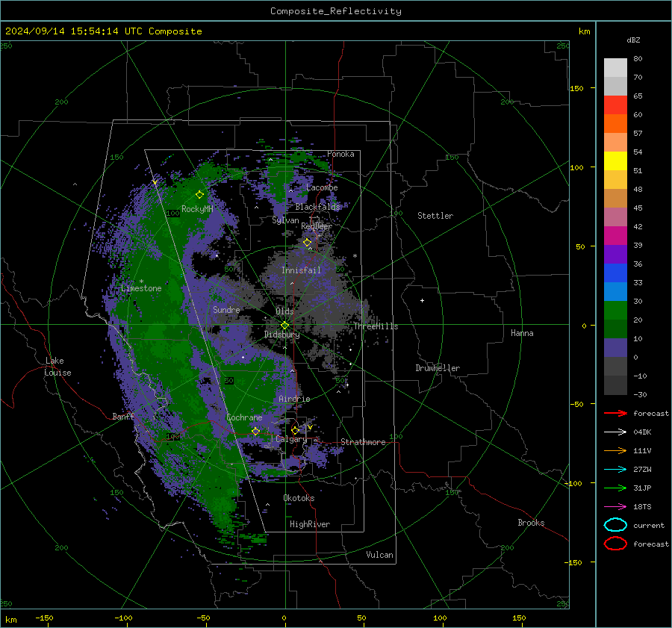Click the ThreeHills label

click(x=376, y=326)
